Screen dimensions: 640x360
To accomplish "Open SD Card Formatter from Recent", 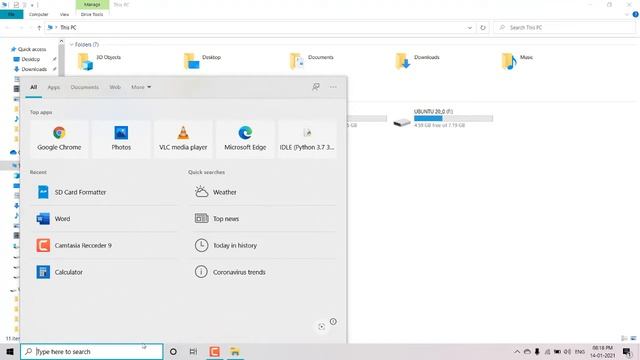I will pyautogui.click(x=104, y=192).
